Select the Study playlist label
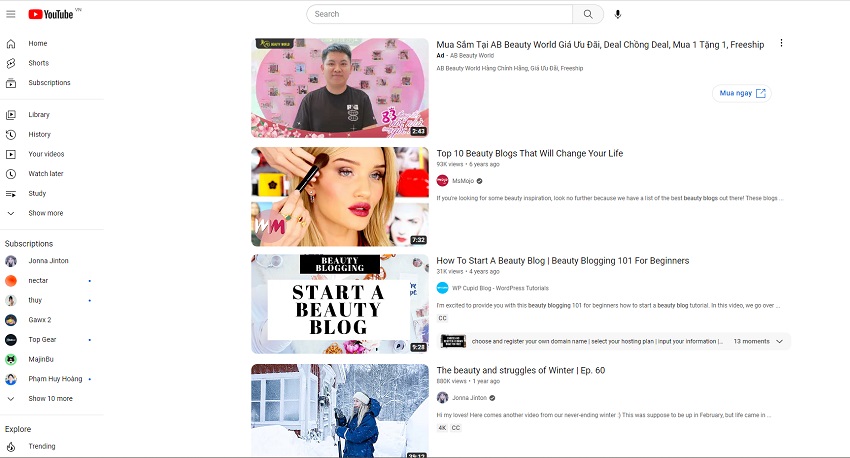 [37, 193]
